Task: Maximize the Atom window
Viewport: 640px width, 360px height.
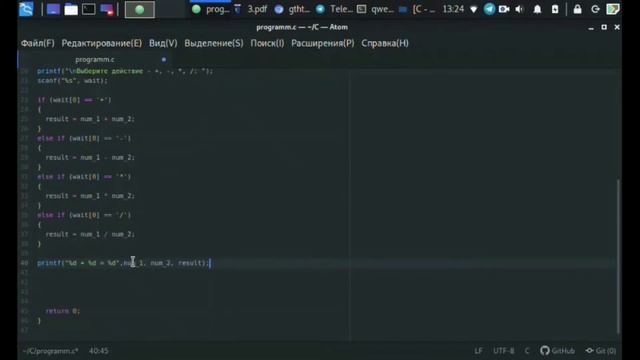Action: tap(604, 27)
